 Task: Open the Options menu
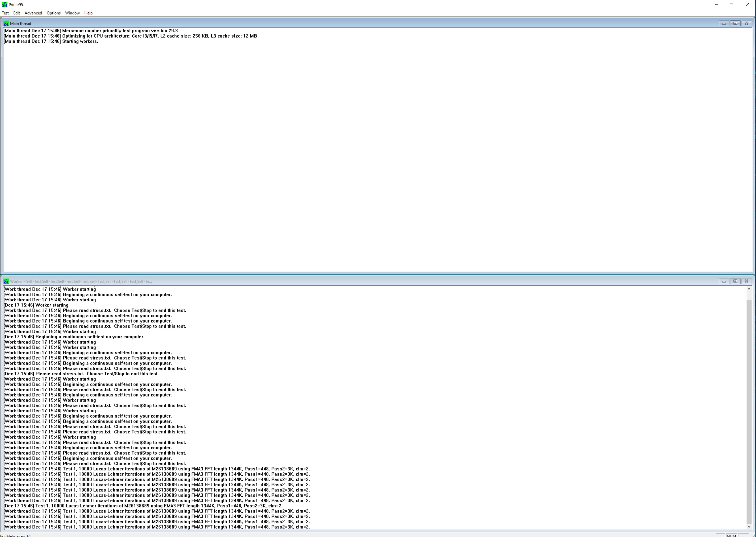[54, 13]
